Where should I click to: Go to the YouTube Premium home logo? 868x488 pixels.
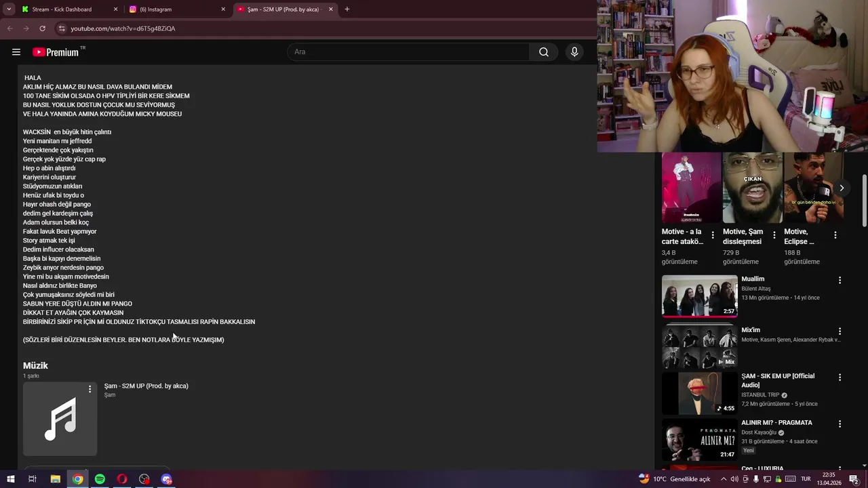[56, 52]
